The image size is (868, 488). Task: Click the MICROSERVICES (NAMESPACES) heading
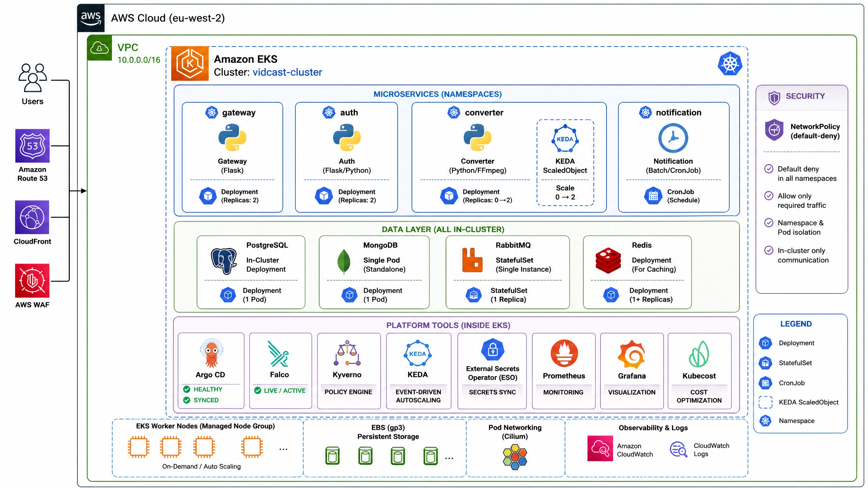[437, 94]
